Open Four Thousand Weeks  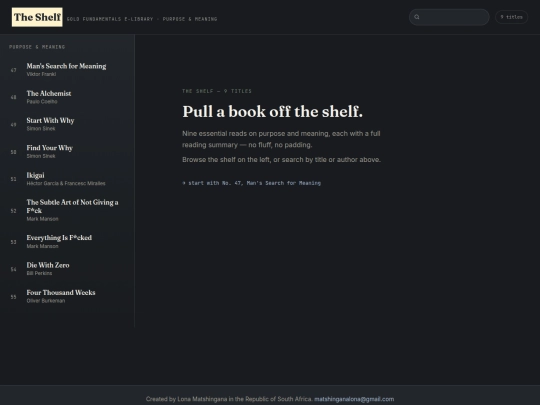pos(67,297)
